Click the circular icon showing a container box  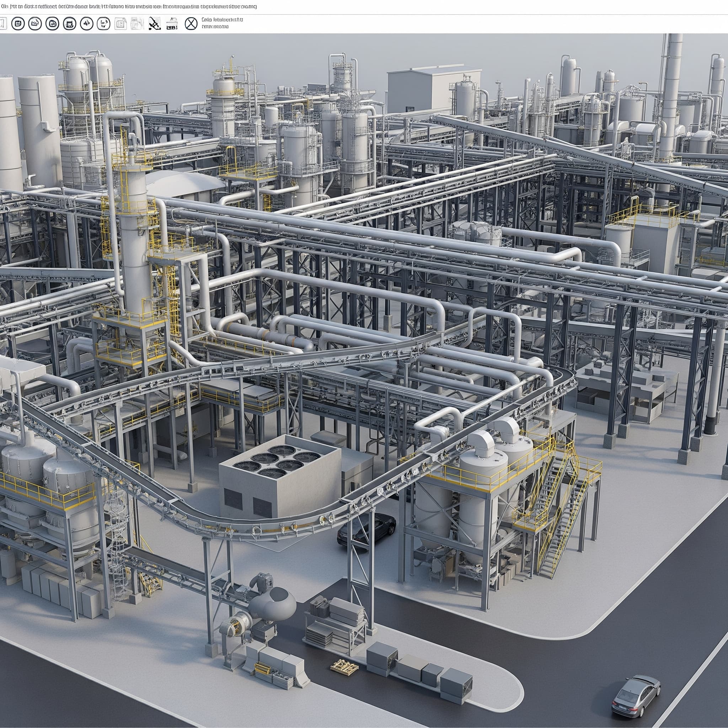pyautogui.click(x=70, y=24)
